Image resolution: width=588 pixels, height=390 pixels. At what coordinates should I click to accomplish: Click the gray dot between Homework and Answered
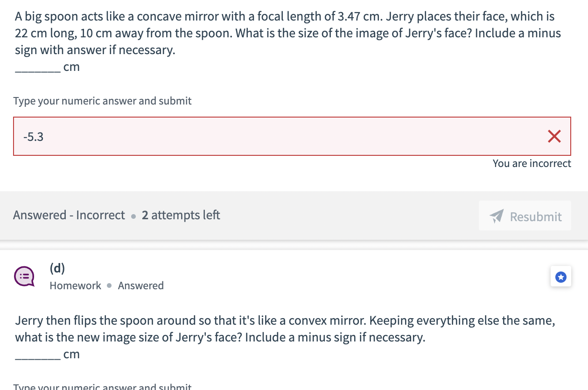coord(109,286)
